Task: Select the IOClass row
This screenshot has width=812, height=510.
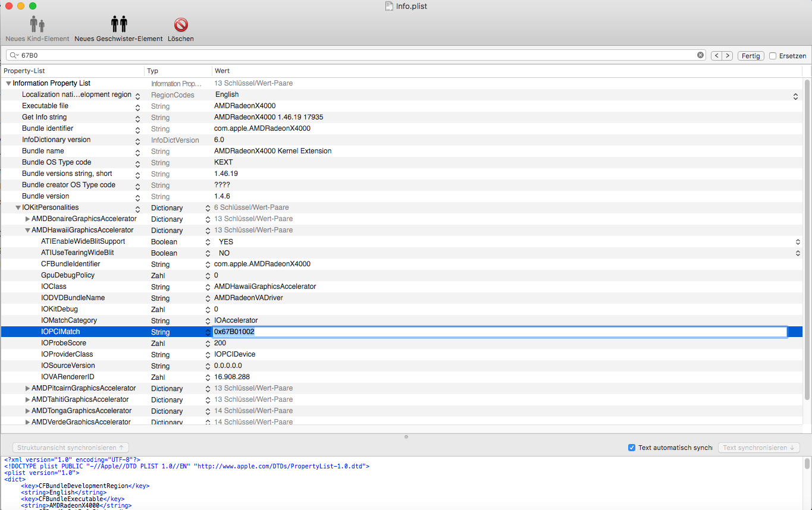Action: pos(402,287)
